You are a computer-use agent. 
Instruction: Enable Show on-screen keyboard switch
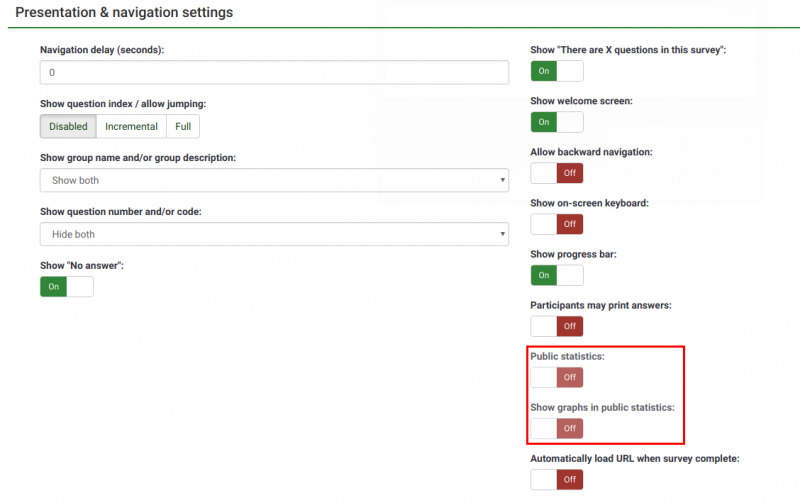point(556,224)
